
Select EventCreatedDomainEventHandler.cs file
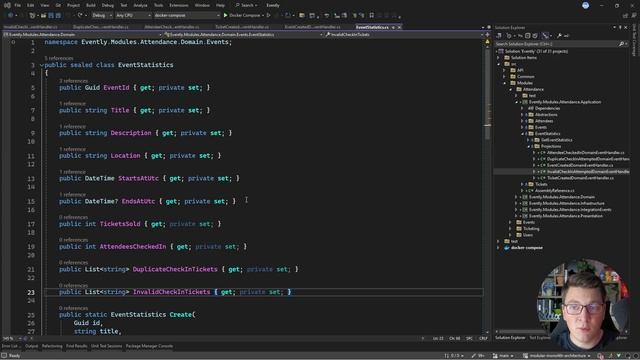click(x=580, y=165)
